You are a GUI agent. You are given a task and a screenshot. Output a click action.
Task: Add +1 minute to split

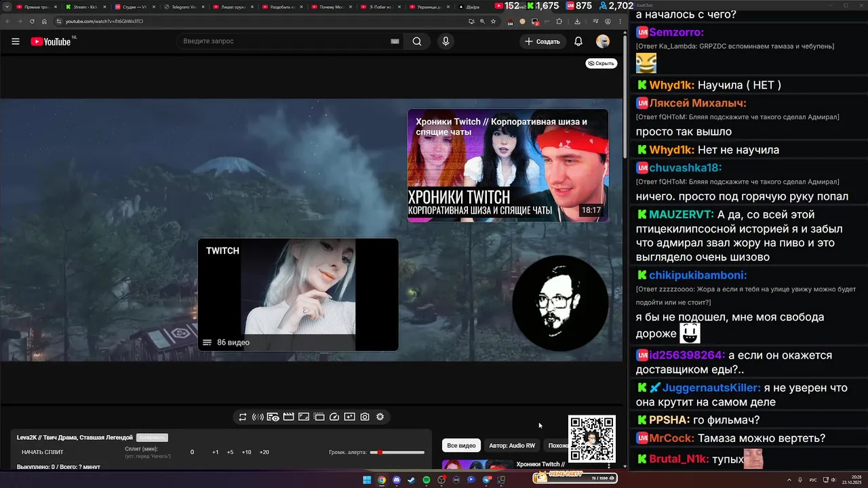tap(216, 452)
